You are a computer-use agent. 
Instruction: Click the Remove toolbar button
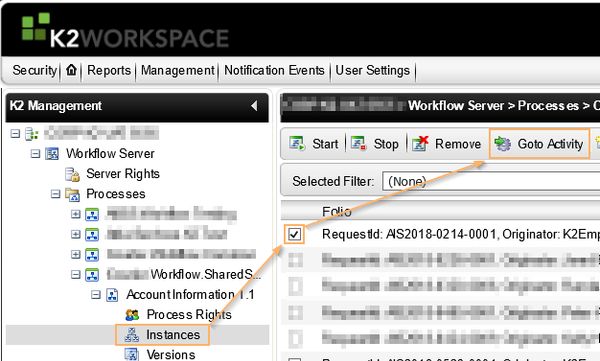pyautogui.click(x=447, y=144)
